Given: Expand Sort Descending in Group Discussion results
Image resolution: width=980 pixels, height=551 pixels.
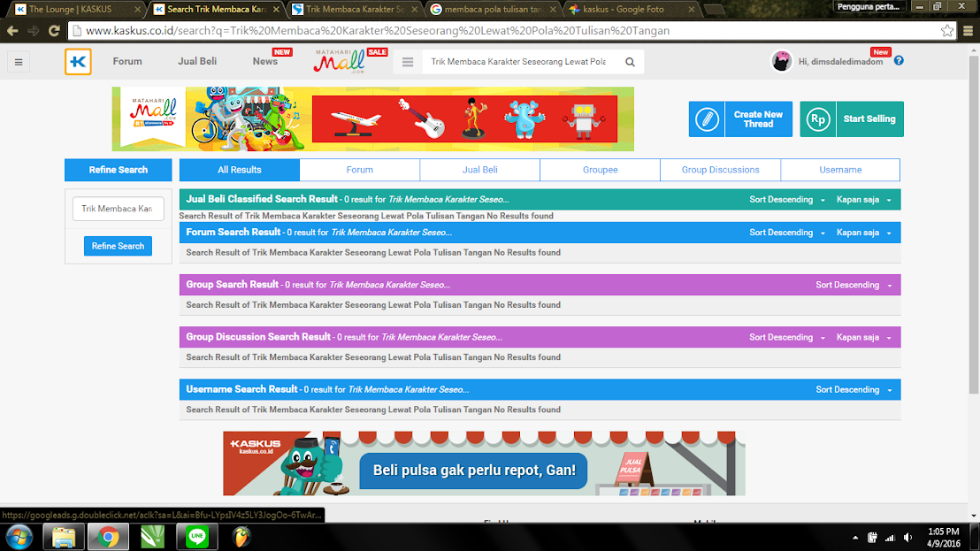Looking at the screenshot, I should click(x=787, y=337).
